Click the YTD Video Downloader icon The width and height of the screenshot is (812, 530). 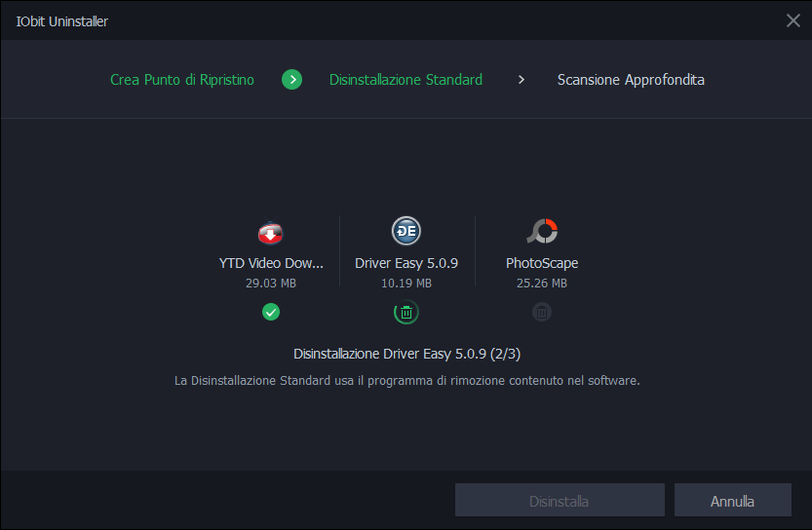tap(270, 234)
